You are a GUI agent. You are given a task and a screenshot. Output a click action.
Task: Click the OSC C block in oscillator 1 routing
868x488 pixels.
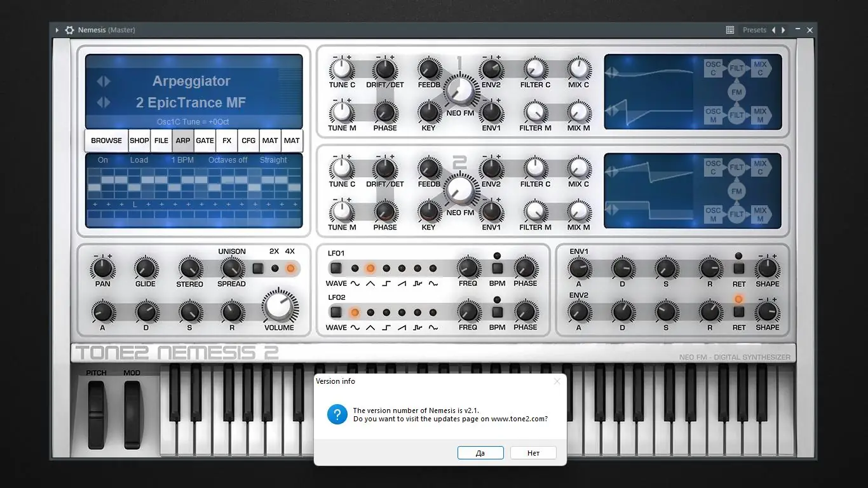pyautogui.click(x=713, y=68)
